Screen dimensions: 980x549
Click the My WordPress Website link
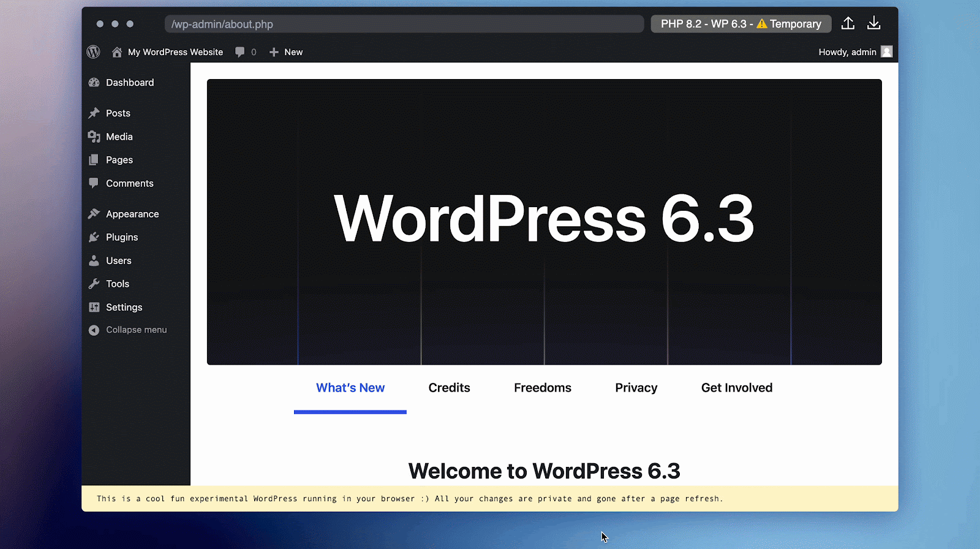click(x=175, y=52)
